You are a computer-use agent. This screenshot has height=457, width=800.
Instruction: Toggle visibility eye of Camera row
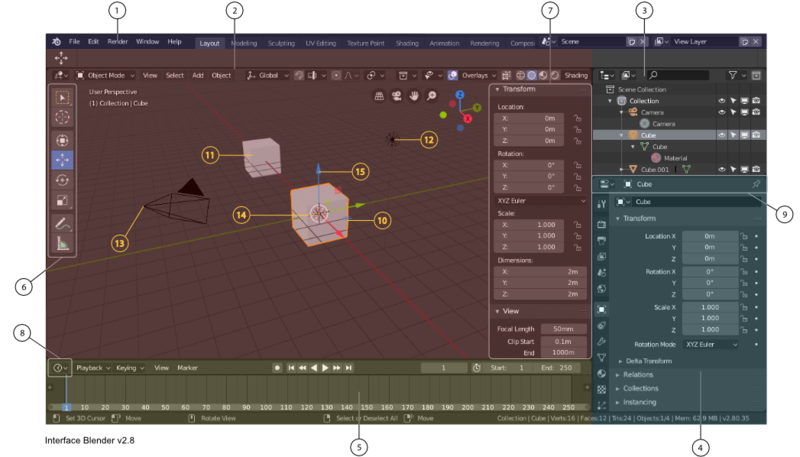point(721,112)
